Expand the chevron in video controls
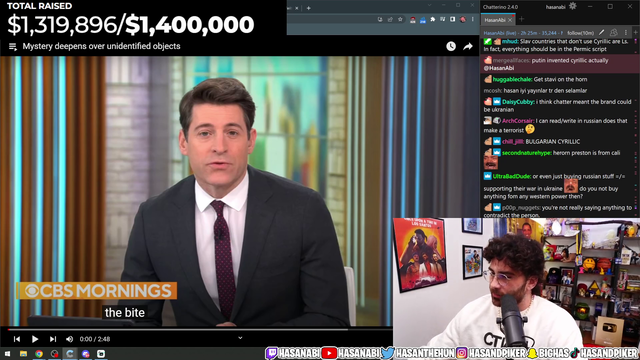 pos(240,338)
